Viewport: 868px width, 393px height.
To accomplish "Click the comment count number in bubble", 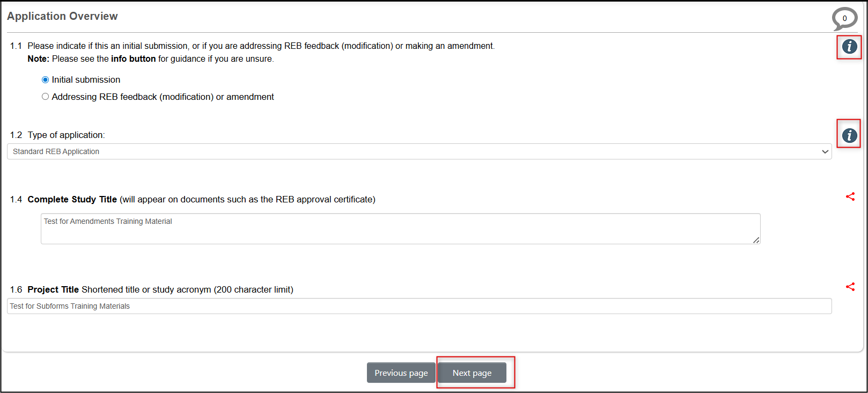I will click(x=844, y=18).
